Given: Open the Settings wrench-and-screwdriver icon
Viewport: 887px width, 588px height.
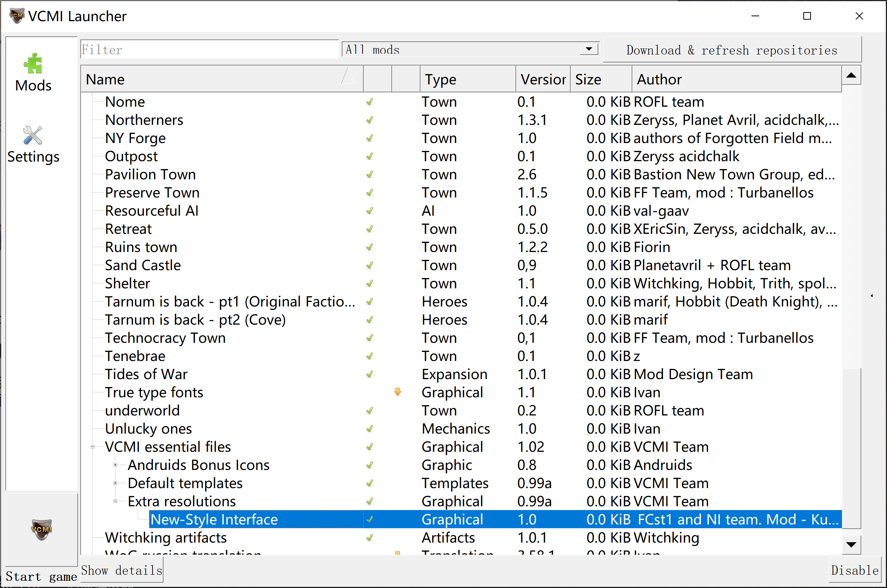Looking at the screenshot, I should pos(33,135).
